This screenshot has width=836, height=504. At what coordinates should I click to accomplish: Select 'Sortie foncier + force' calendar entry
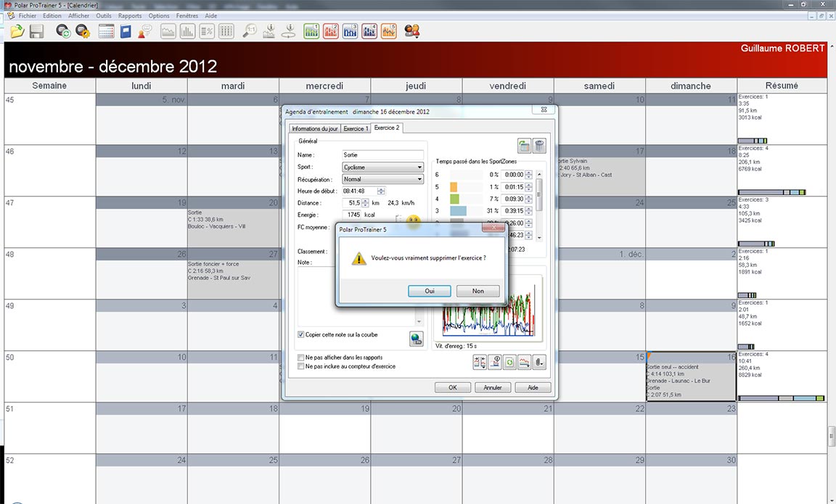(x=233, y=270)
